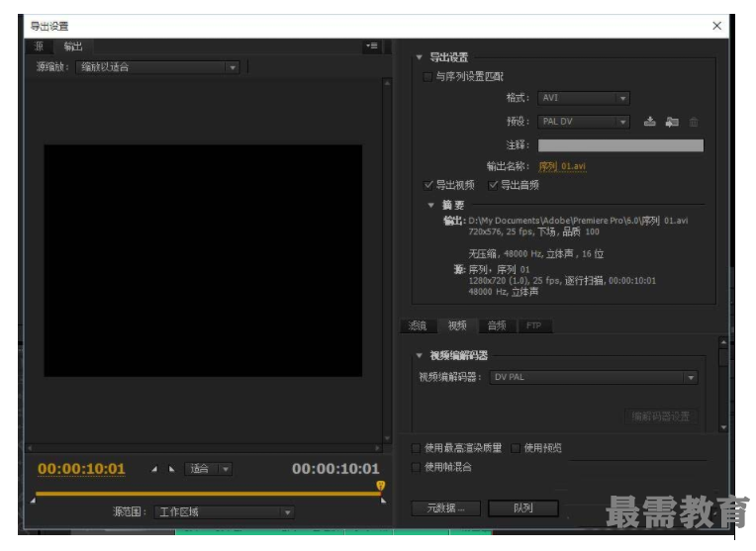The width and height of the screenshot is (756, 551).
Task: Click the import preset folder icon
Action: (672, 122)
